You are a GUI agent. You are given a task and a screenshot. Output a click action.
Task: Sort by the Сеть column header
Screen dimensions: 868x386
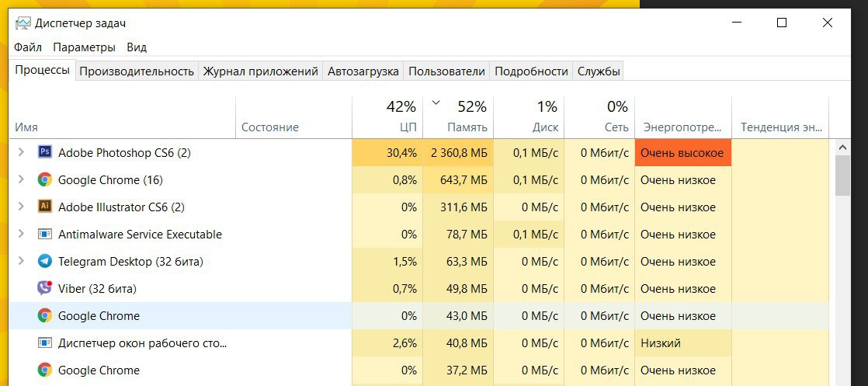point(600,116)
